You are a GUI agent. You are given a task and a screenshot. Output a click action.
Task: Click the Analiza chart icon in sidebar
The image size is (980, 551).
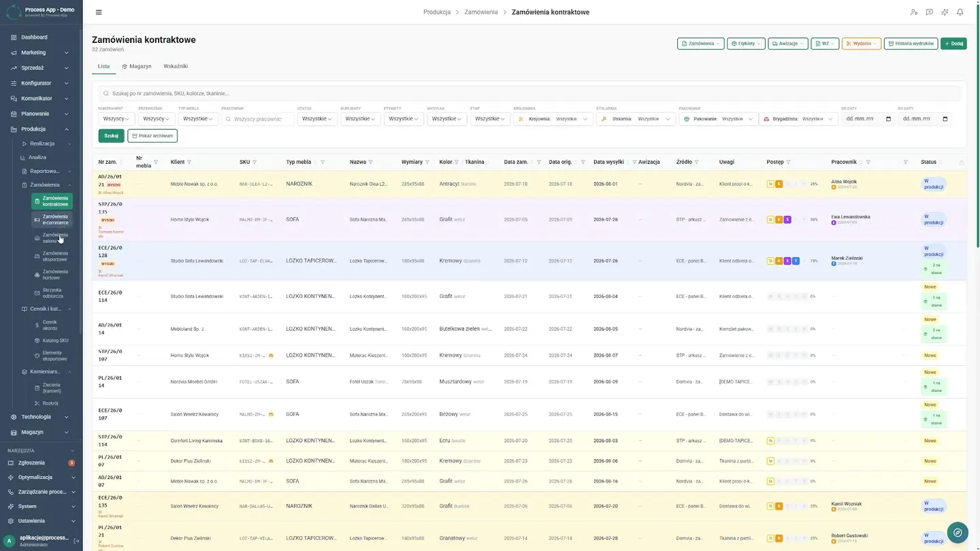click(23, 157)
